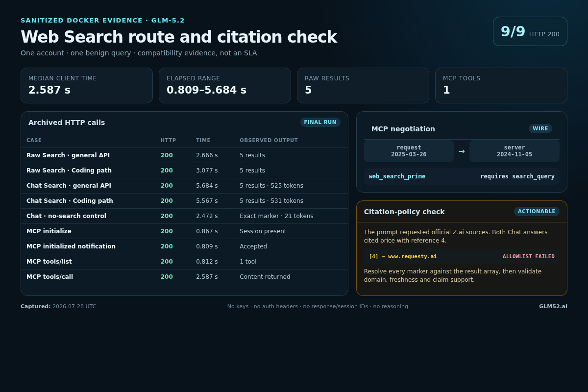Screen dimensions: 588x392
Task: Click the arrow between request and server
Action: tap(462, 151)
